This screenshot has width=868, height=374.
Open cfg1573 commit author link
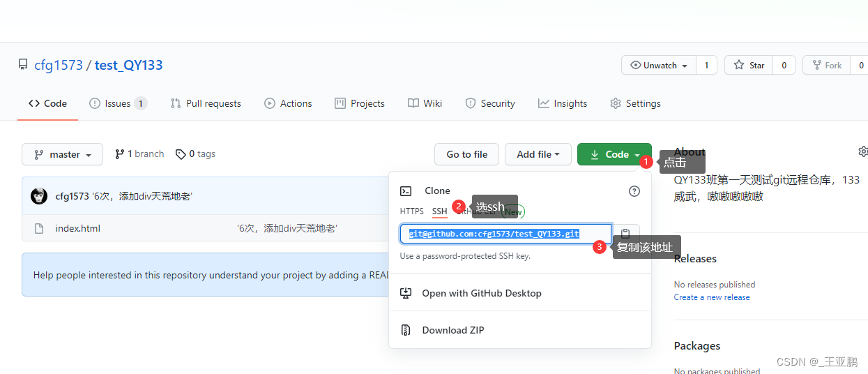73,196
